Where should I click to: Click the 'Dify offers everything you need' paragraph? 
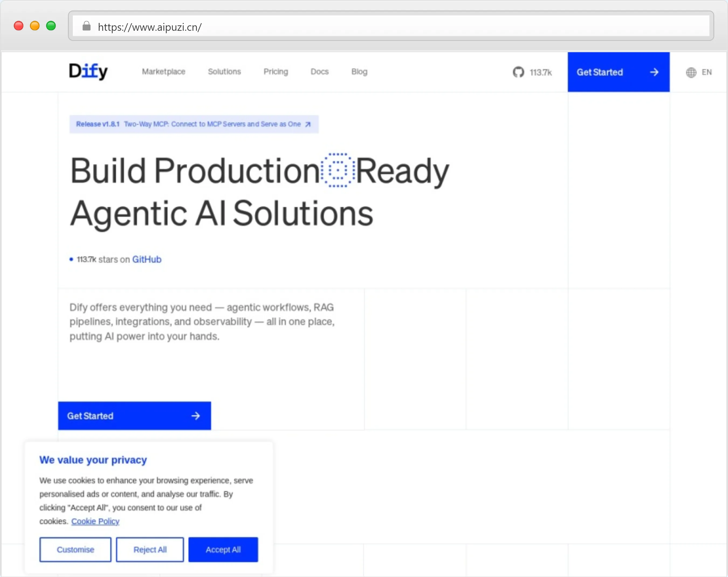[202, 322]
